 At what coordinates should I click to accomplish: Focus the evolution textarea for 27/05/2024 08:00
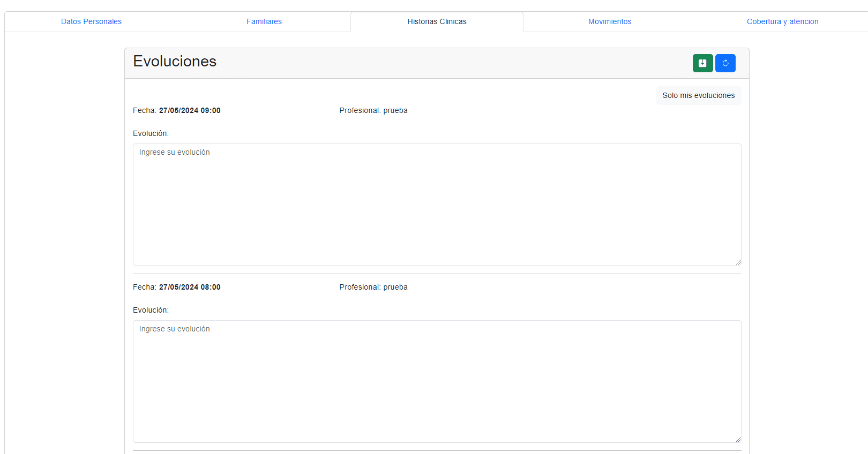point(437,381)
